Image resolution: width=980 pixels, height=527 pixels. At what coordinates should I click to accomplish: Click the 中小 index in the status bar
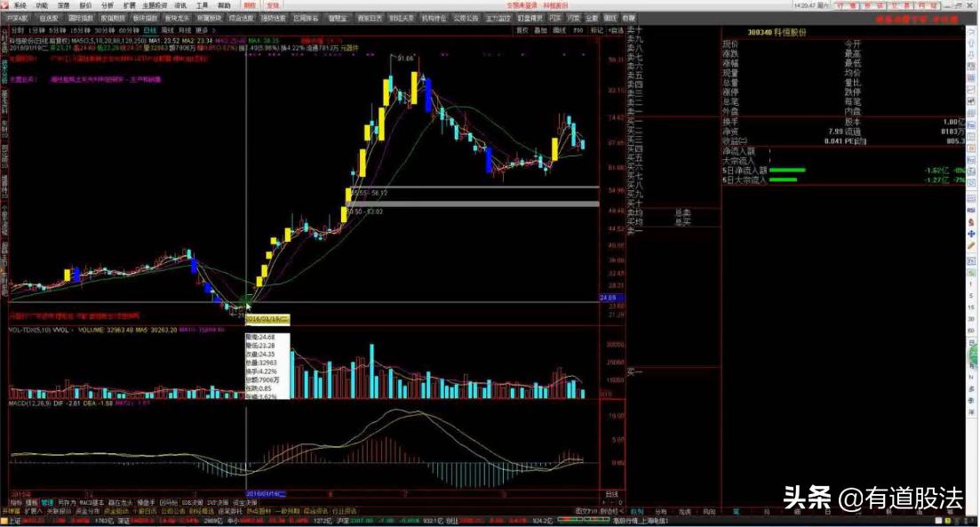tap(233, 520)
